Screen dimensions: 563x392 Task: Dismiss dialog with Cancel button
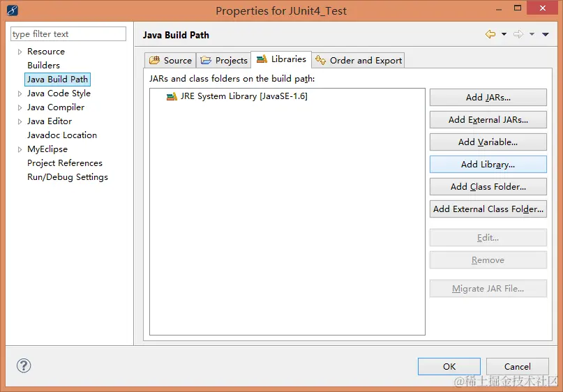[x=518, y=366]
